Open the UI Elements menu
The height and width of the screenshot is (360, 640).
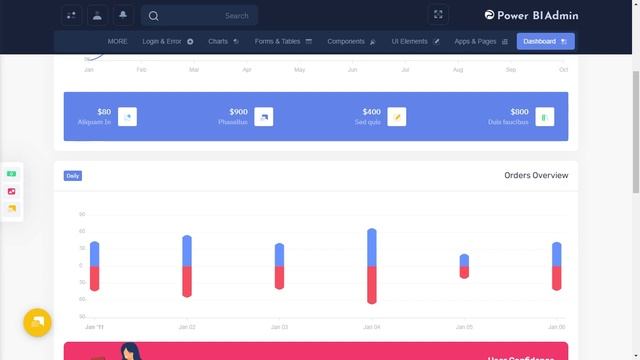(415, 41)
